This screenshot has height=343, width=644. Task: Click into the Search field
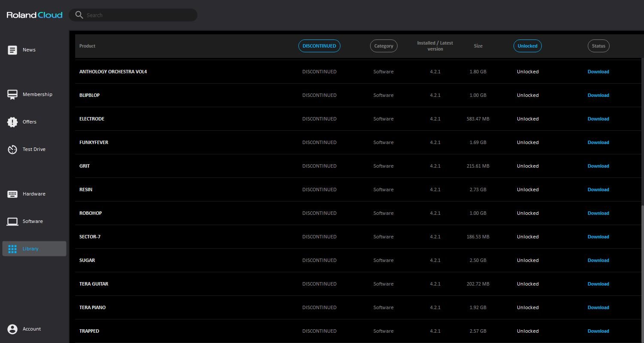[137, 15]
